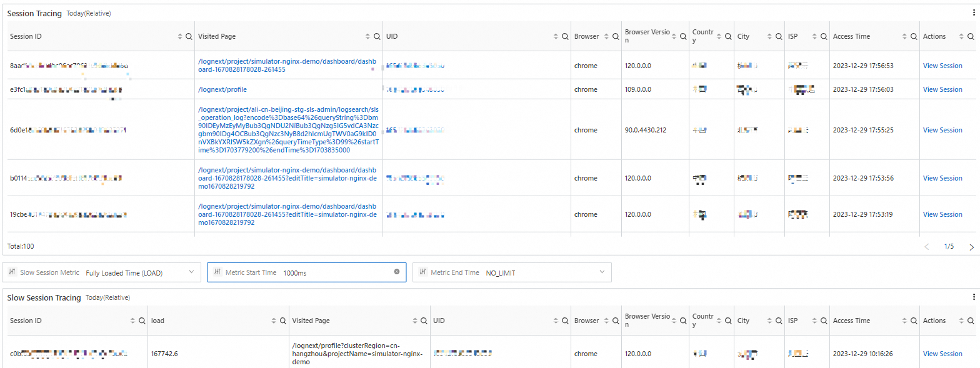Search Visited Page column in Session Tracing
The height and width of the screenshot is (368, 980).
point(377,37)
